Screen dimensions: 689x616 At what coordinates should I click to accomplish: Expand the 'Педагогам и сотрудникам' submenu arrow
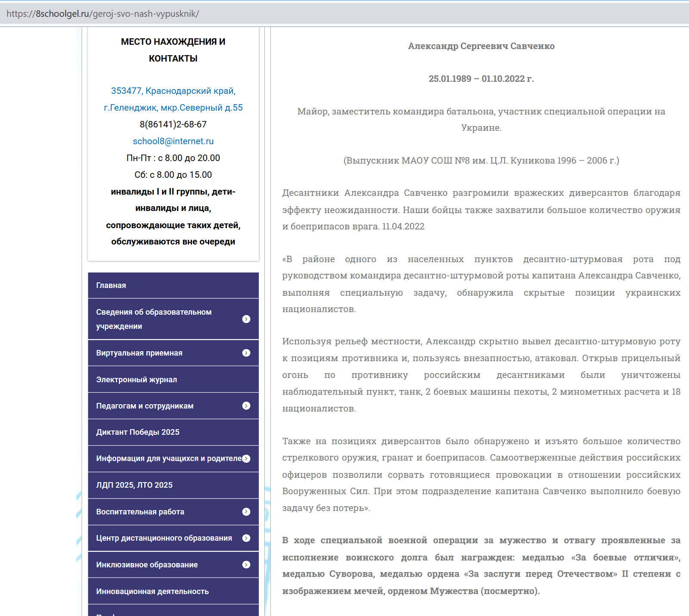point(246,406)
